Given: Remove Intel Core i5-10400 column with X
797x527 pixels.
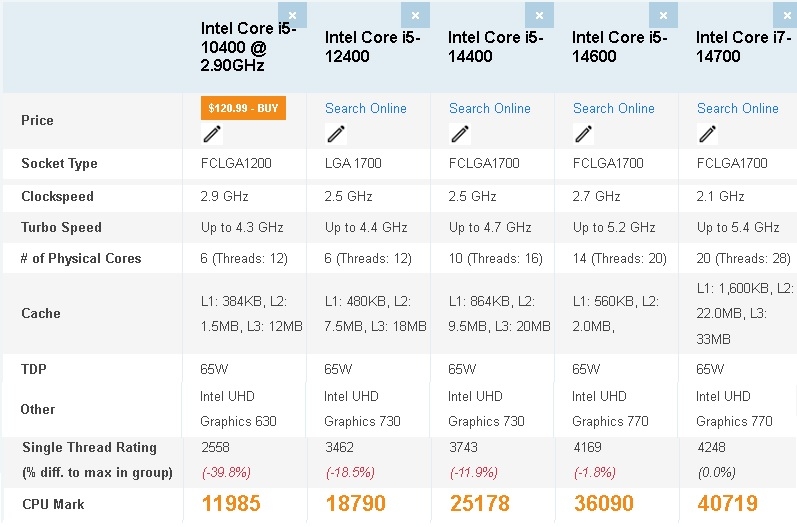Looking at the screenshot, I should (293, 14).
